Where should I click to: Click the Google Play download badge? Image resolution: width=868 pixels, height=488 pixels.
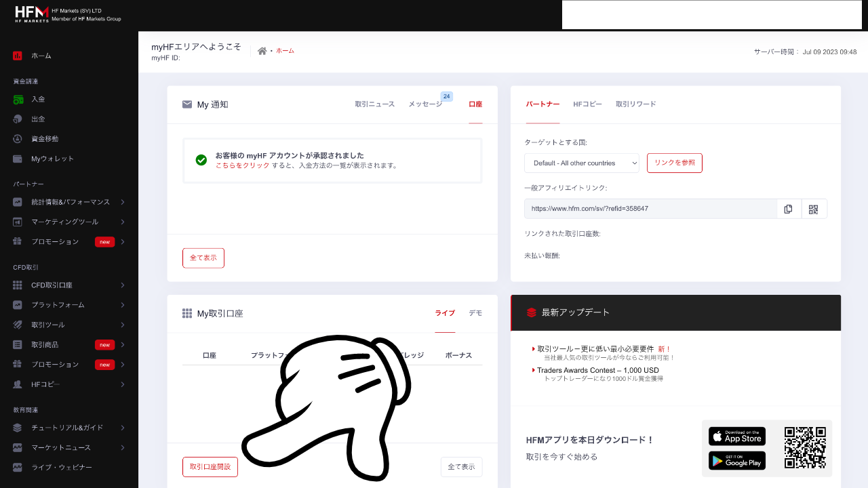point(736,461)
